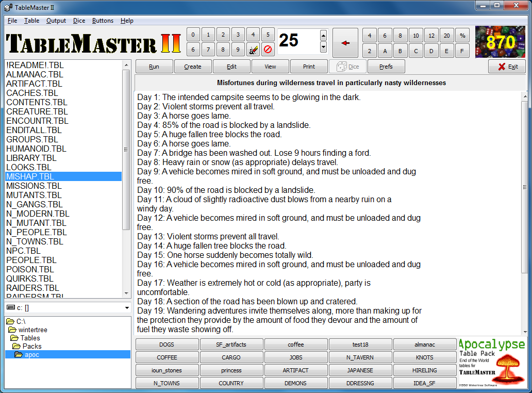Image resolution: width=532 pixels, height=393 pixels.
Task: Click the output pane scrollbar down arrow
Action: click(525, 332)
